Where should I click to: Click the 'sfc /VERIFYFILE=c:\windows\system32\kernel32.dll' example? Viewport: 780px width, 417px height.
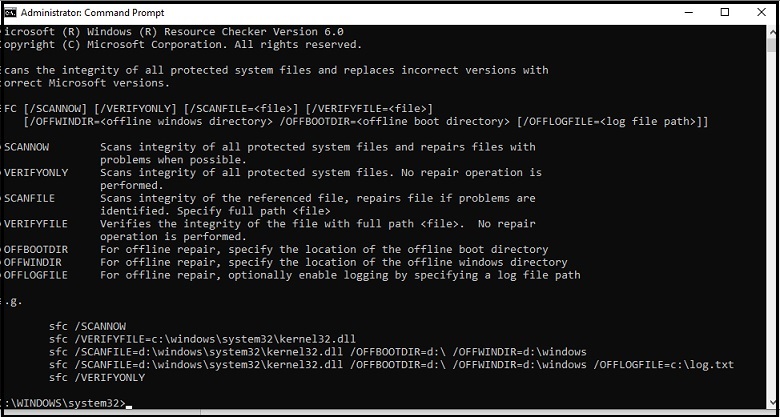click(202, 339)
